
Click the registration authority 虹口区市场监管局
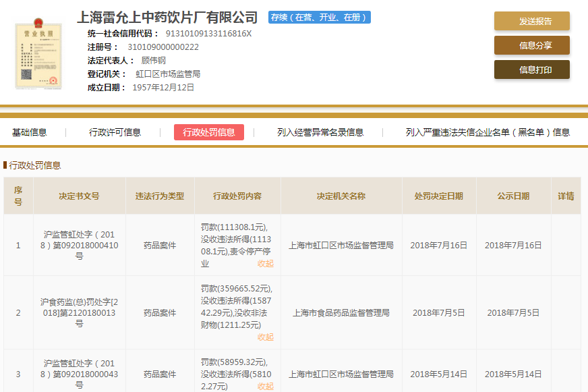click(x=168, y=74)
